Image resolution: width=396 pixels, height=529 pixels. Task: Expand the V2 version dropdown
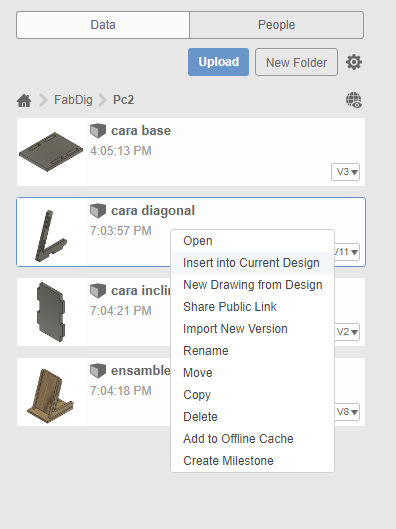(347, 332)
